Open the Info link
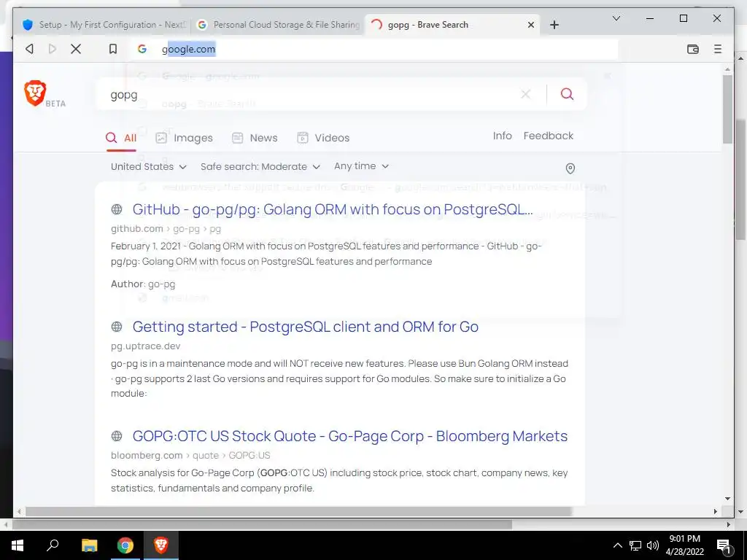747x560 pixels. tap(502, 136)
